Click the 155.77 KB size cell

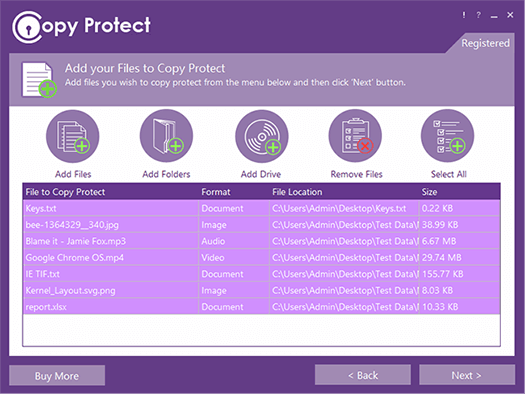459,274
